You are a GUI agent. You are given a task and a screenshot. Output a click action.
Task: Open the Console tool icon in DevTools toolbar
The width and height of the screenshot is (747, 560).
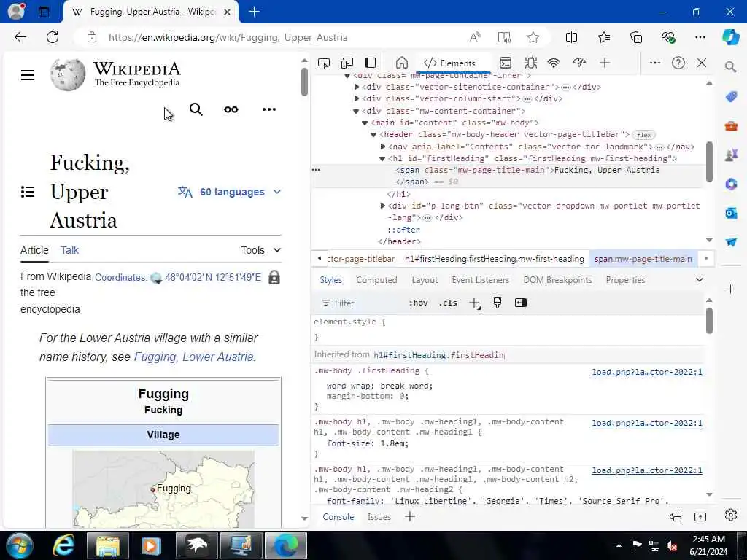tap(506, 63)
